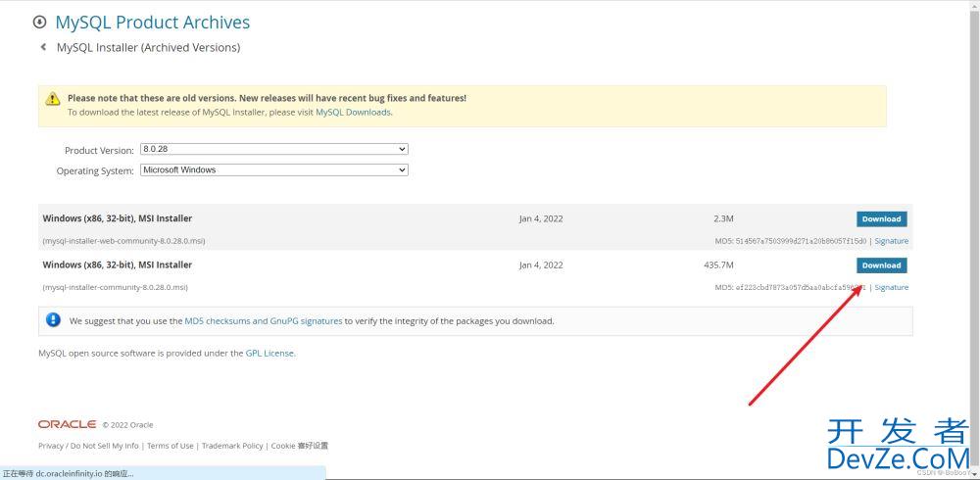Click the MD5 hash starting with ef223cbd
This screenshot has width=980, height=480.
(800, 287)
